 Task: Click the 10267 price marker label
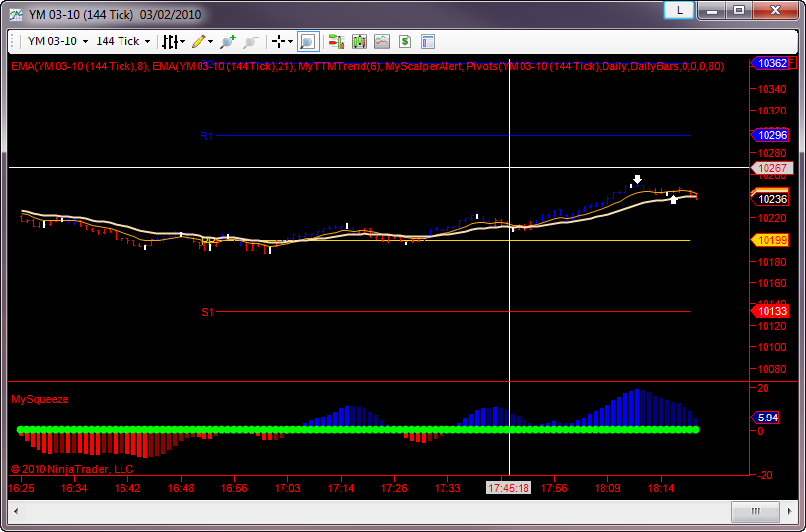[772, 168]
